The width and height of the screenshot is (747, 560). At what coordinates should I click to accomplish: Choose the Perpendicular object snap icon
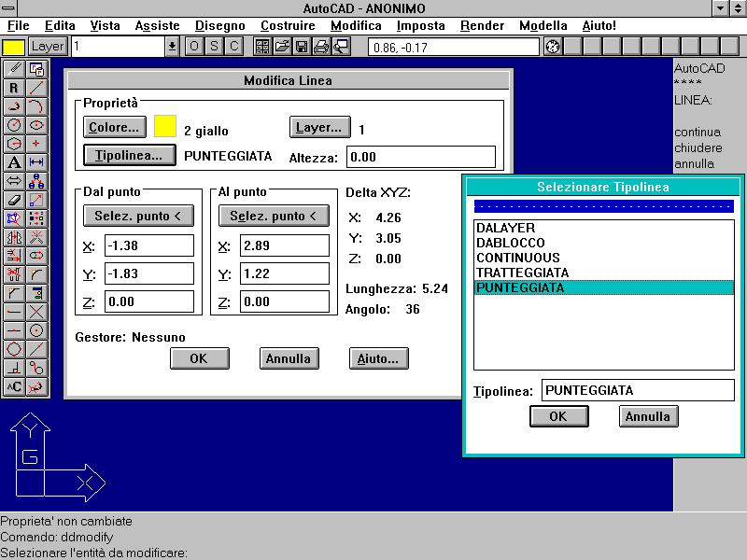(x=14, y=368)
